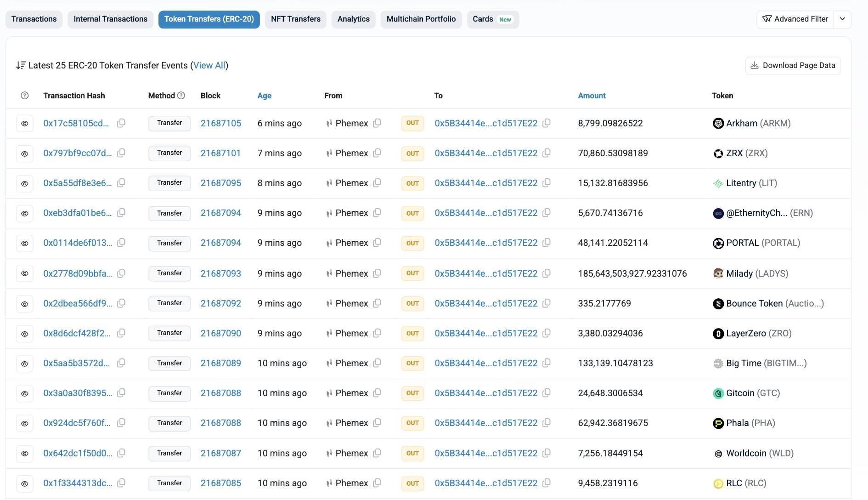Viewport: 868px width, 500px height.
Task: Click the eye icon beside hash 0x2778d09bbfa...
Action: point(24,273)
